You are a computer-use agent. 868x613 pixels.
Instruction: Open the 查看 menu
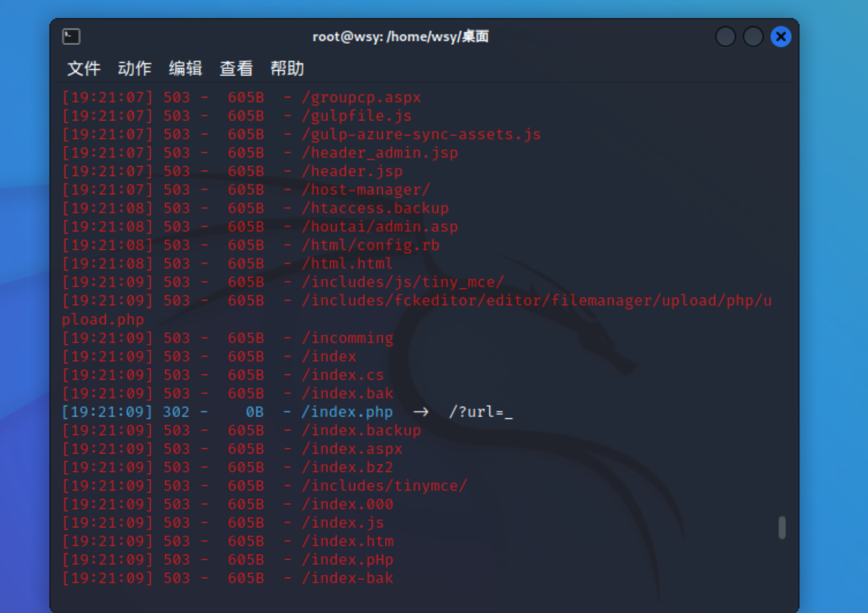(236, 69)
